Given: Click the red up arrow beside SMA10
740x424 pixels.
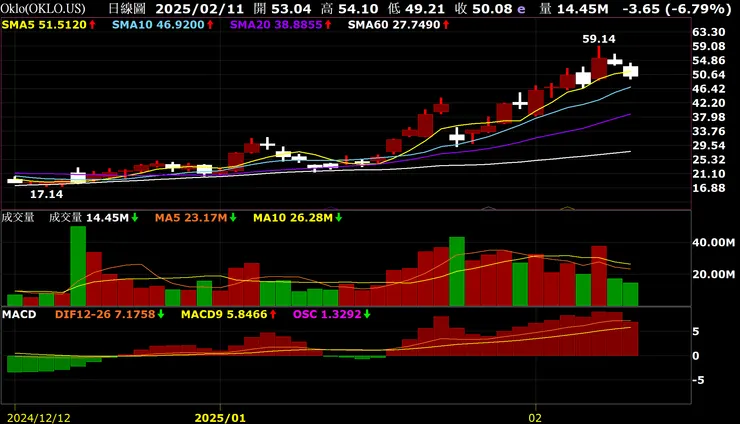Looking at the screenshot, I should [x=210, y=25].
